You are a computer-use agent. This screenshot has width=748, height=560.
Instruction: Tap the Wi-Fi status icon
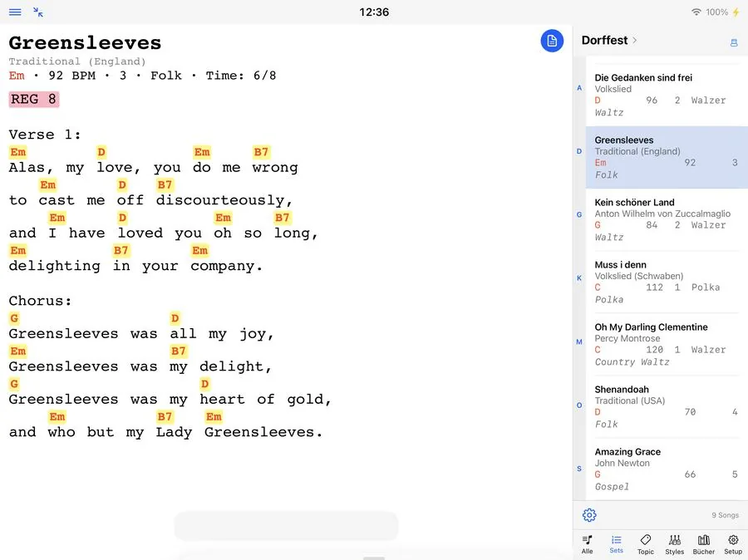pyautogui.click(x=696, y=12)
